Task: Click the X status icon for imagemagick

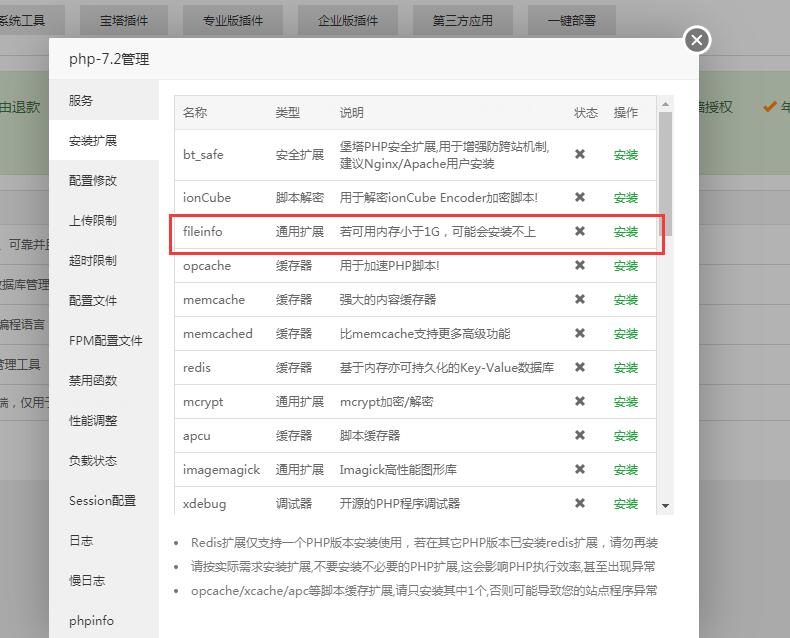Action: [580, 470]
